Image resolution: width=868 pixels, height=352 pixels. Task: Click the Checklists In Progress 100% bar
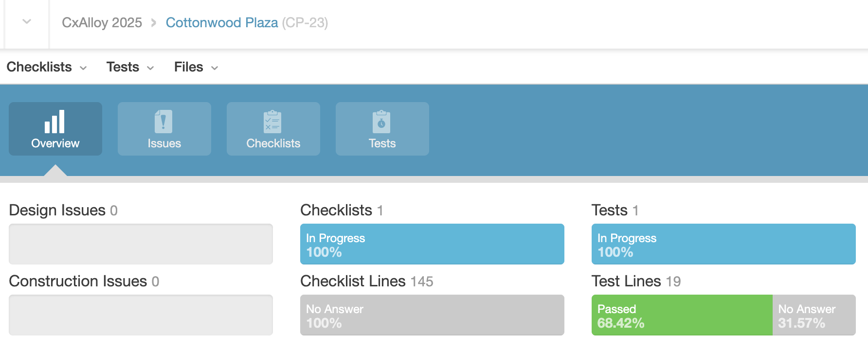pos(432,244)
